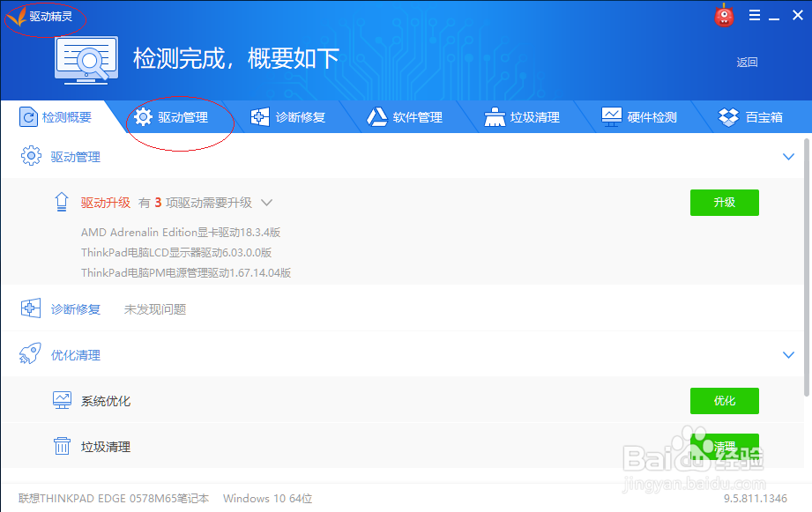Click the 驱动精灵 logo in title bar
Screen dimensions: 812x512
(44, 15)
